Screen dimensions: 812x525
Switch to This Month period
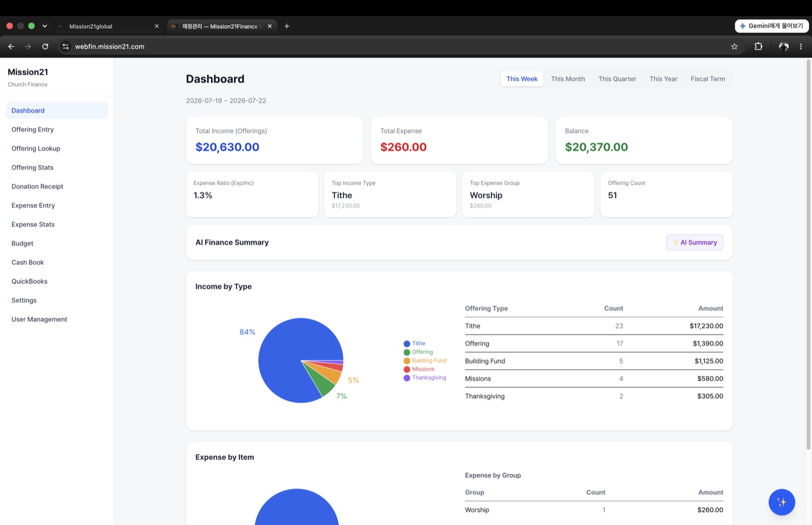pos(568,79)
